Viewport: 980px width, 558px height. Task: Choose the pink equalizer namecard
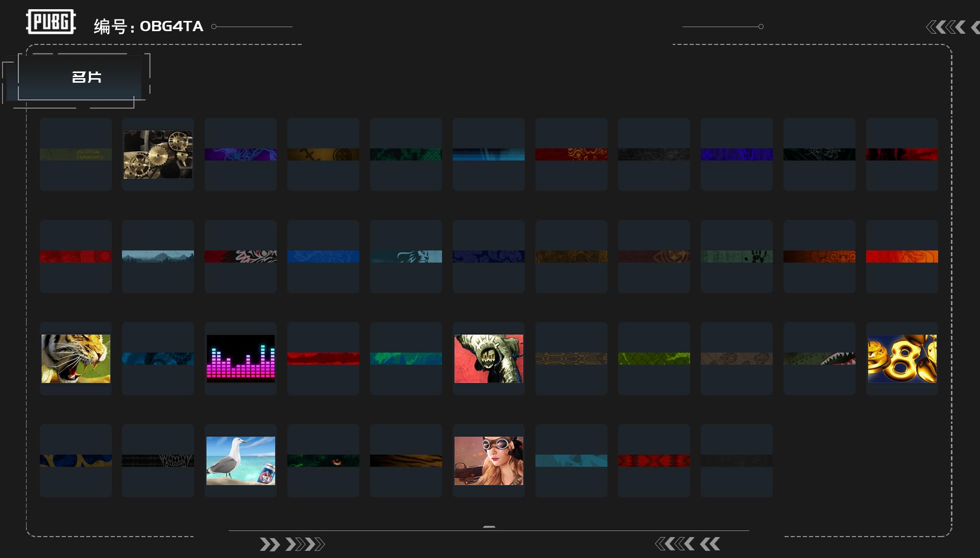(x=240, y=358)
